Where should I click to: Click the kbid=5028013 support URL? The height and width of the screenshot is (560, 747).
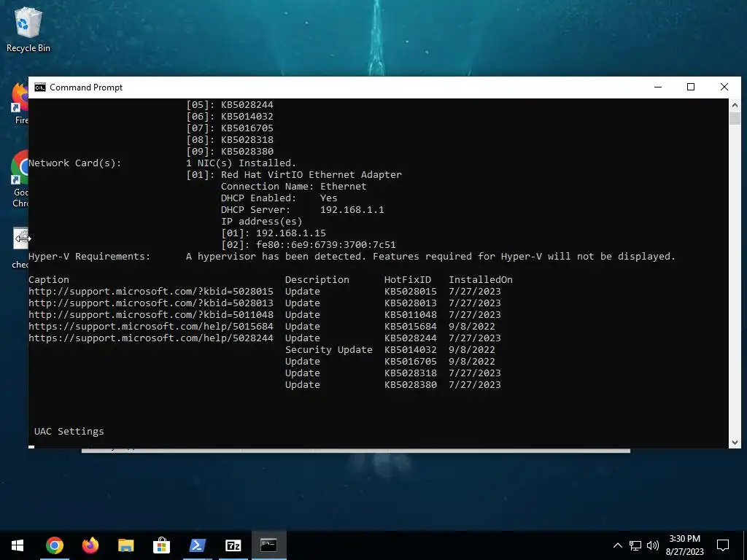click(151, 303)
